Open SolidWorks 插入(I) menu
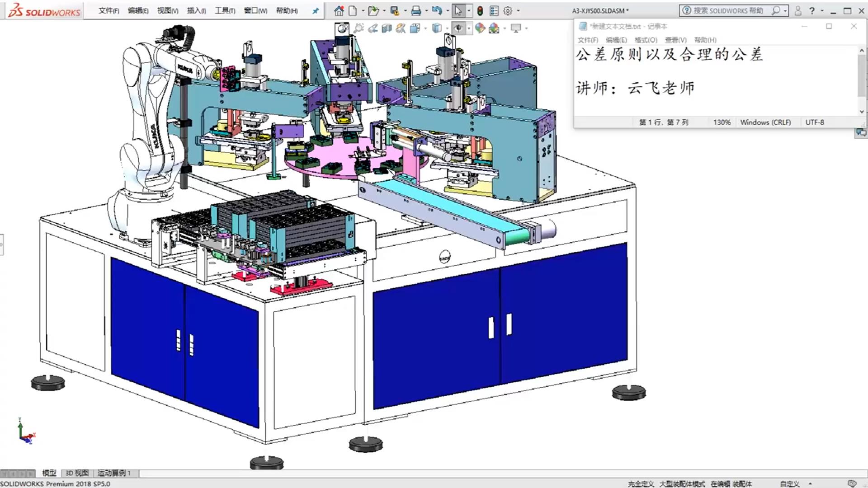This screenshot has height=488, width=868. pos(197,10)
